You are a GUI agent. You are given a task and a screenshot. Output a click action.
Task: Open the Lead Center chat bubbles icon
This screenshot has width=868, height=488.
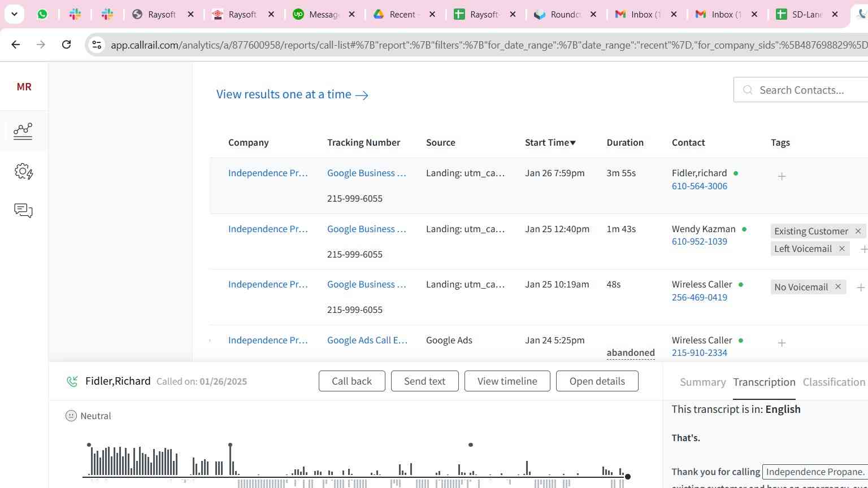click(x=23, y=211)
